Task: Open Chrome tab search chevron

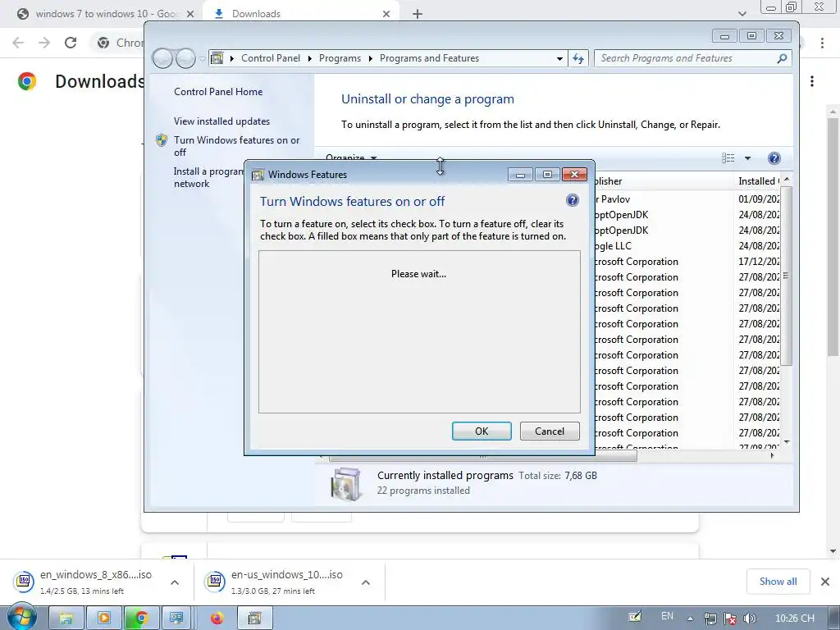Action: tap(742, 13)
